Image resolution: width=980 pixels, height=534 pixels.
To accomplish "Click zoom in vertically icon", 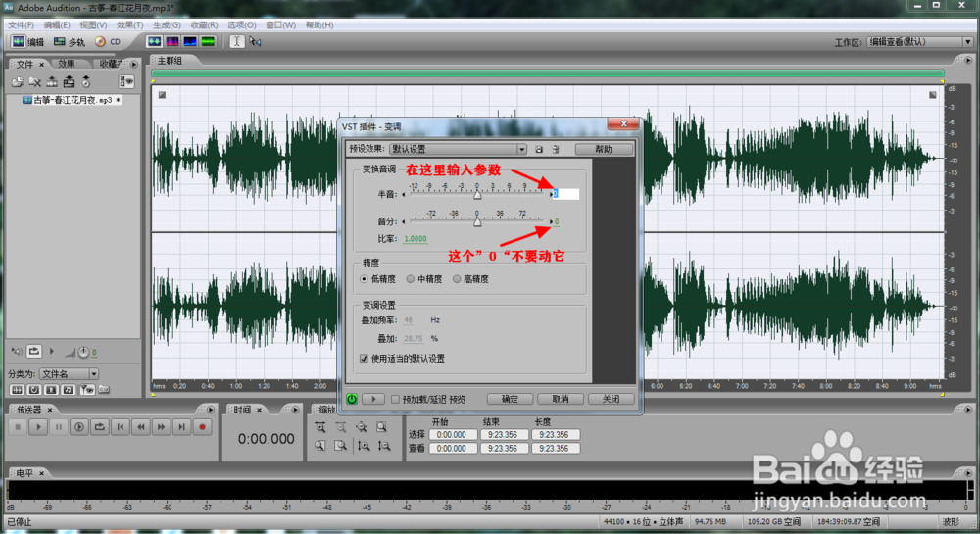I will (364, 445).
